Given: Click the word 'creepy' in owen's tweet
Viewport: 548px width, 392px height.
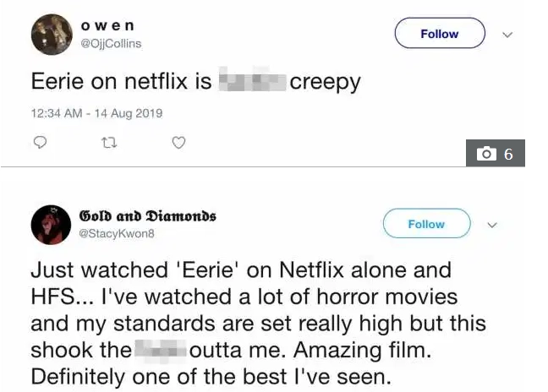Looking at the screenshot, I should pos(325,82).
